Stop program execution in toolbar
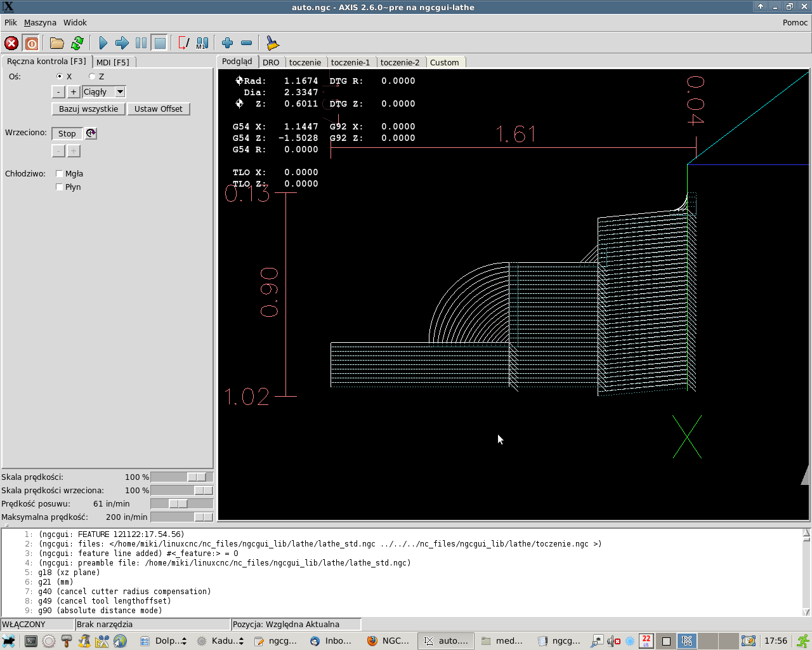The height and width of the screenshot is (650, 812). point(160,43)
